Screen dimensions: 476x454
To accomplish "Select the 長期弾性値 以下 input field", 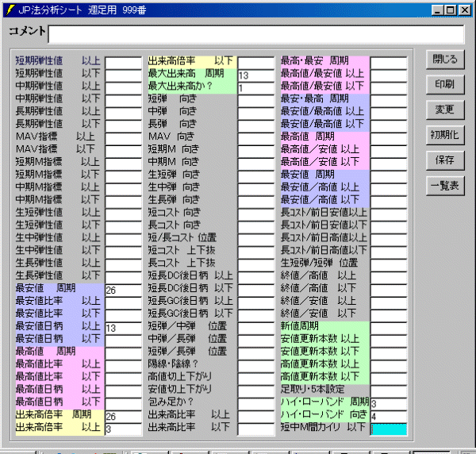I will [124, 126].
